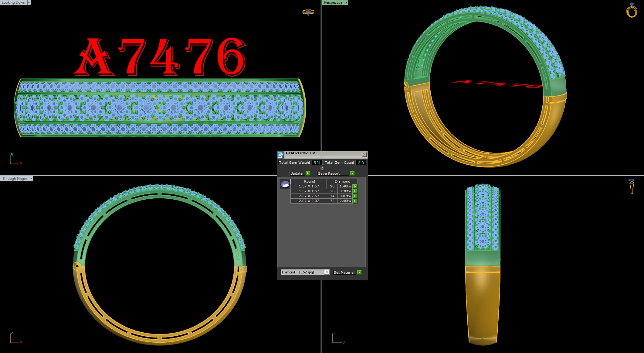Click the Set Material label
Viewport: 644px width, 353px height.
tap(344, 272)
